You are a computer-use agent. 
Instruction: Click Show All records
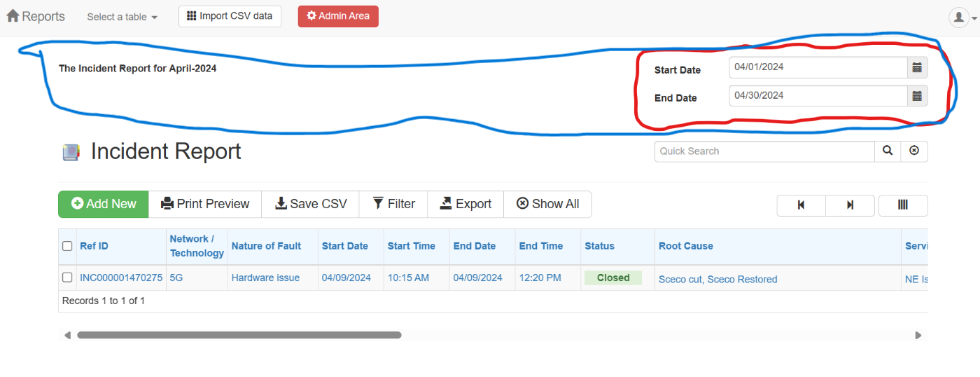tap(548, 204)
